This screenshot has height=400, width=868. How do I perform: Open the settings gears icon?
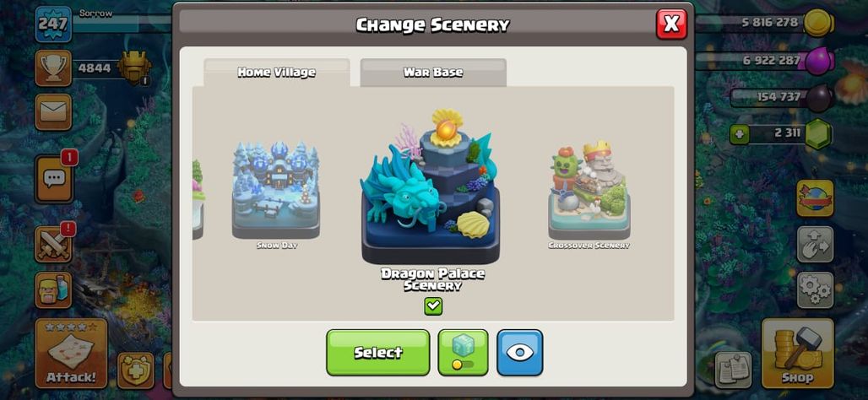tap(815, 290)
